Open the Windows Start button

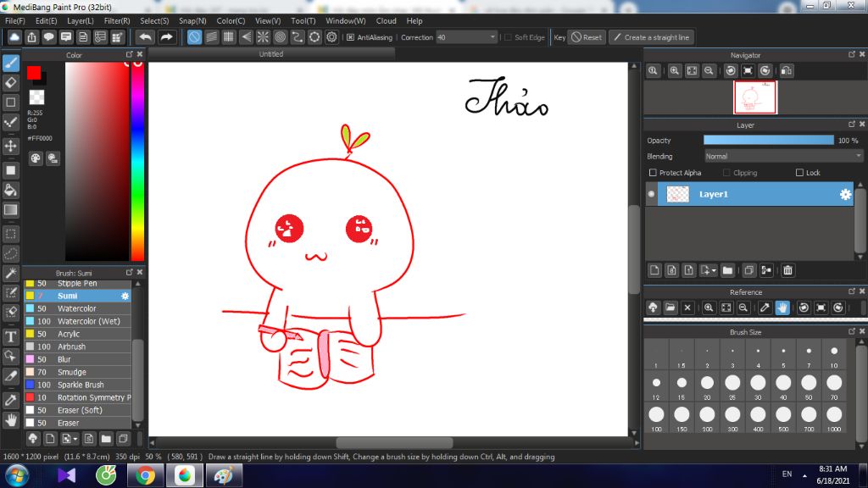pos(17,476)
